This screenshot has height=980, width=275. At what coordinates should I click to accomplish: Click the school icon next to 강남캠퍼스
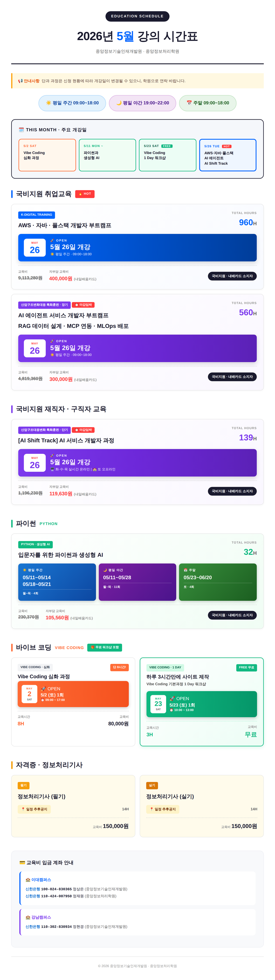28,917
